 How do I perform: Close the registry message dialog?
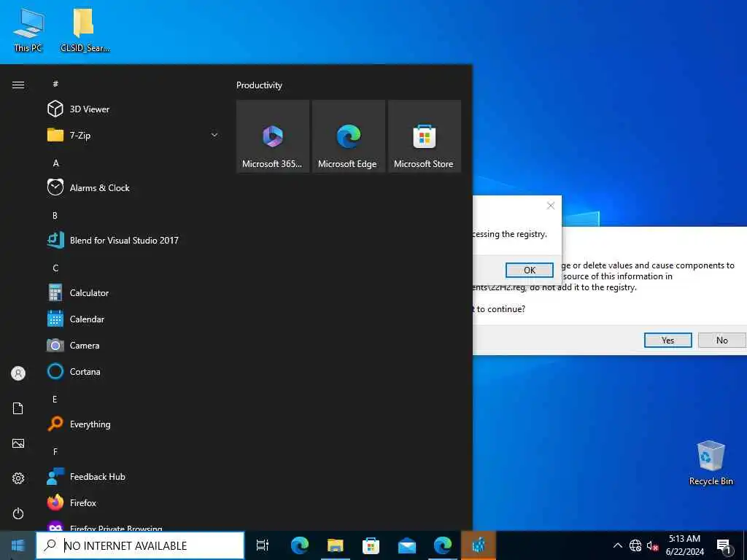click(x=551, y=206)
